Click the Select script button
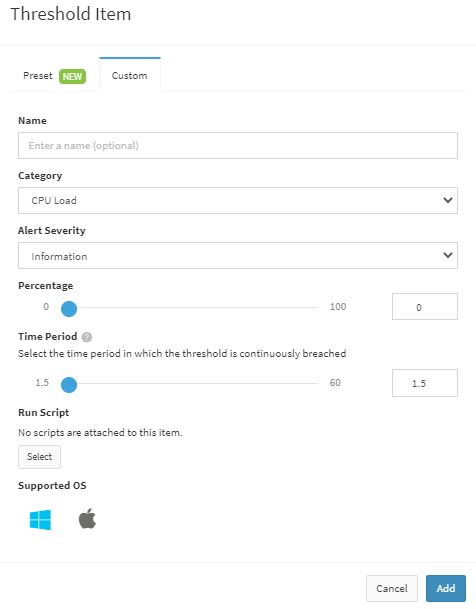The width and height of the screenshot is (476, 609). [x=39, y=457]
